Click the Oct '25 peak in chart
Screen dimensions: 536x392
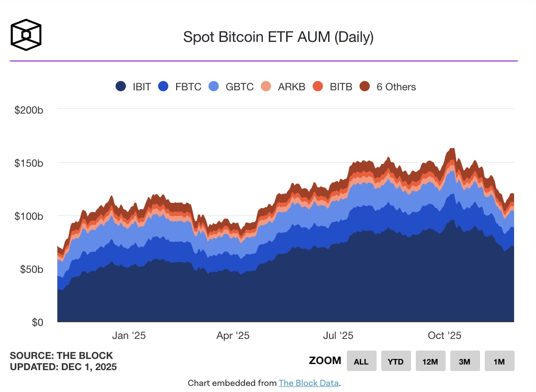point(451,150)
